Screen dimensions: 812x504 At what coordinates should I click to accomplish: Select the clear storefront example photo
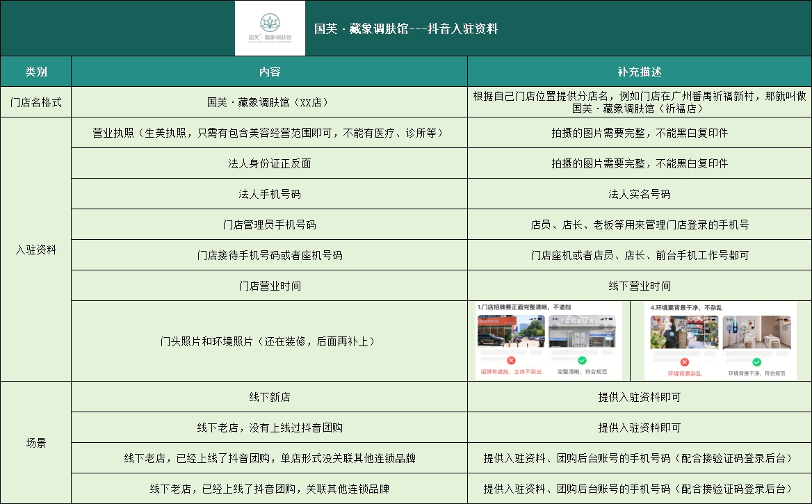pos(582,332)
